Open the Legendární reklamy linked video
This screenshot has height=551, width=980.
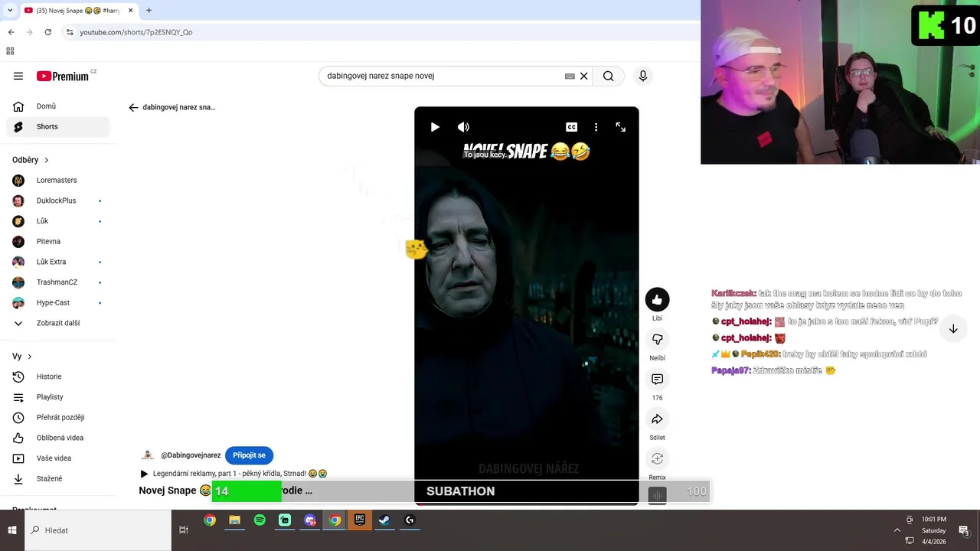234,474
